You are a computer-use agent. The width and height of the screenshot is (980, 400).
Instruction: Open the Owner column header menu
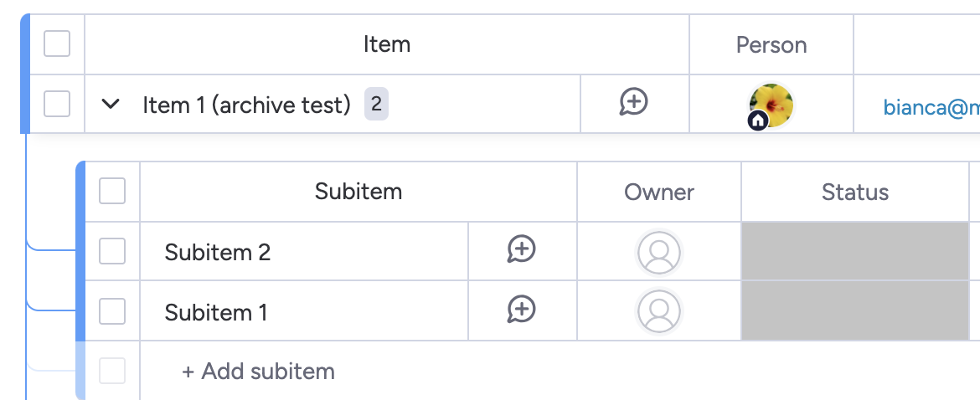tap(658, 192)
